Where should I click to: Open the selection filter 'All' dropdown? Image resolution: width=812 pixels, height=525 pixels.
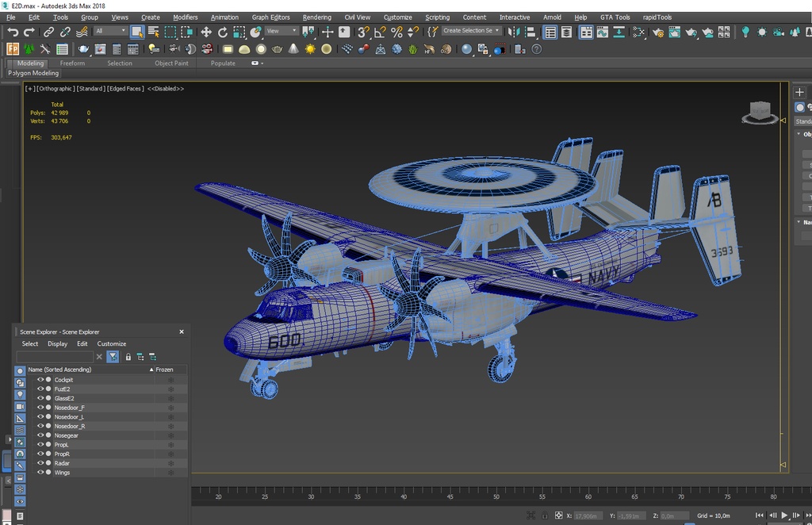coord(110,31)
